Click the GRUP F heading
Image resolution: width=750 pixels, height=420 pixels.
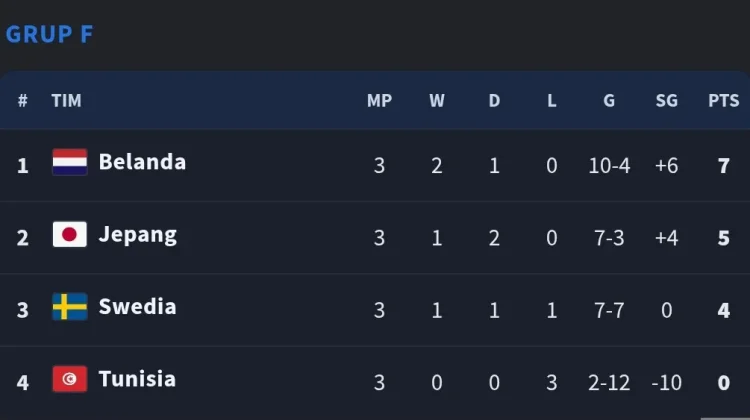(x=50, y=34)
